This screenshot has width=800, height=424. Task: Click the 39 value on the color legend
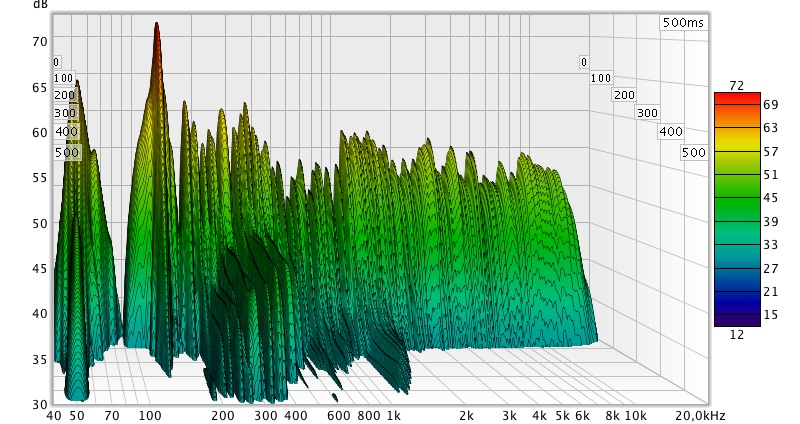(770, 221)
